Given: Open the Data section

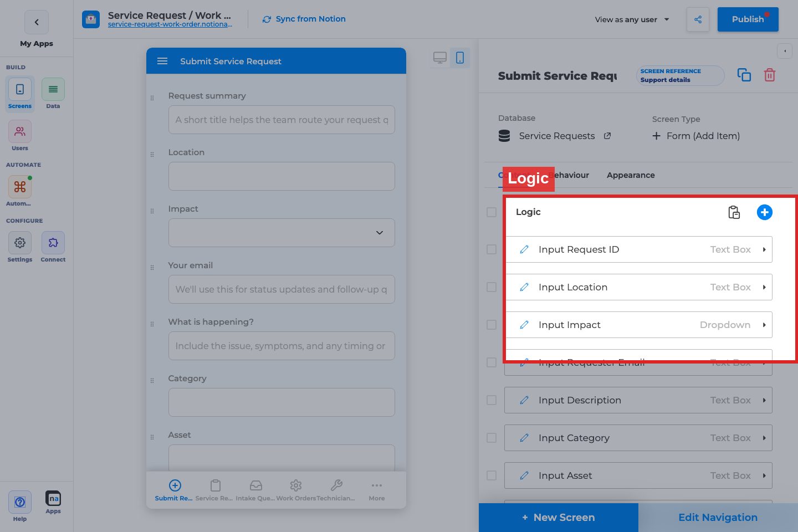Looking at the screenshot, I should click(x=53, y=94).
